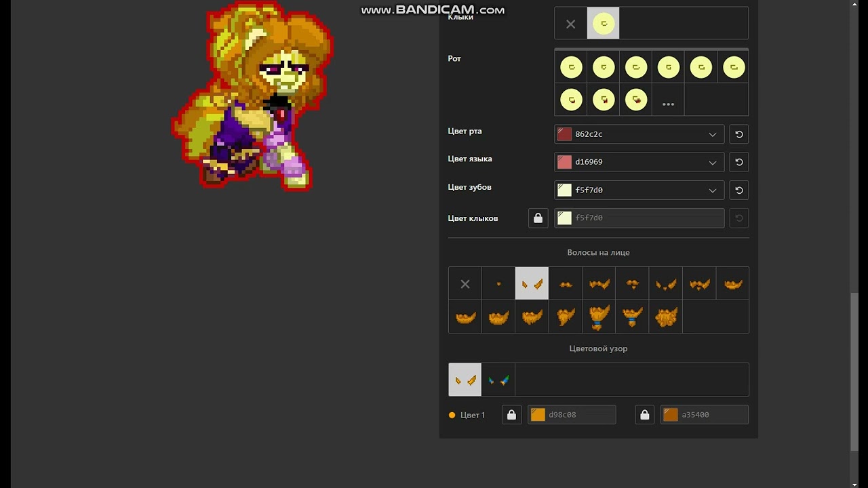Screen dimensions: 868x488
Task: Select the pointed long beard, fourth in second row
Action: 566,317
